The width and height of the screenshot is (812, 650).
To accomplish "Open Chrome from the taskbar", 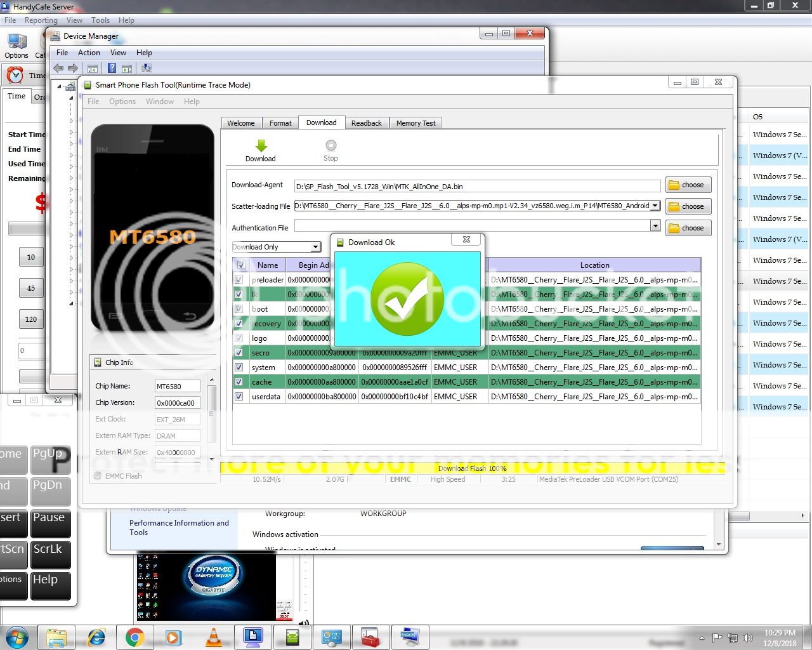I will pyautogui.click(x=134, y=637).
